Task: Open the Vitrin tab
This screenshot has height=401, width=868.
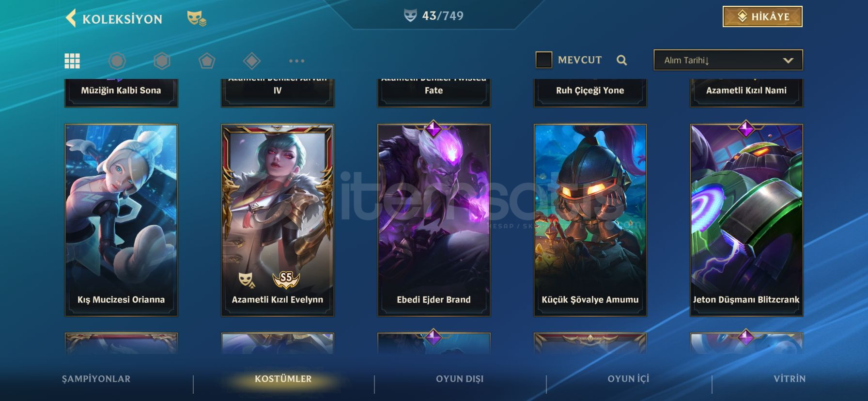Action: coord(790,379)
